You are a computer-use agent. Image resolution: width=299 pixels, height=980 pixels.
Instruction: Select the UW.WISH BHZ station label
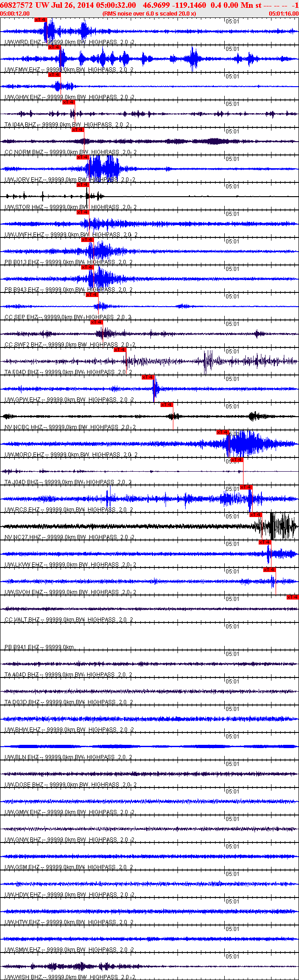[x=70, y=977]
